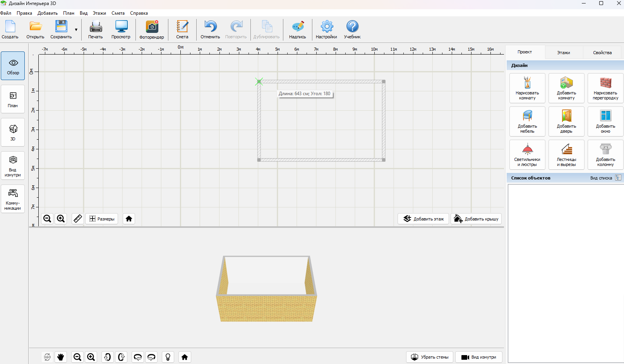Switch to 3D view mode

(13, 132)
